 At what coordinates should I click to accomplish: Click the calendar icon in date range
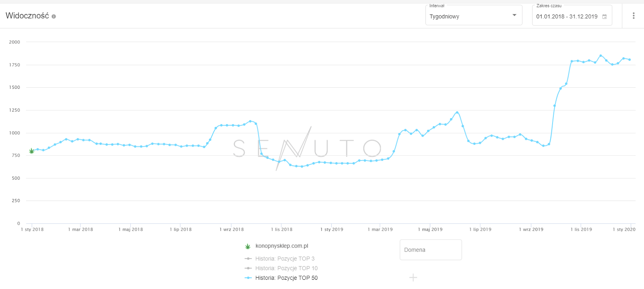[x=604, y=16]
